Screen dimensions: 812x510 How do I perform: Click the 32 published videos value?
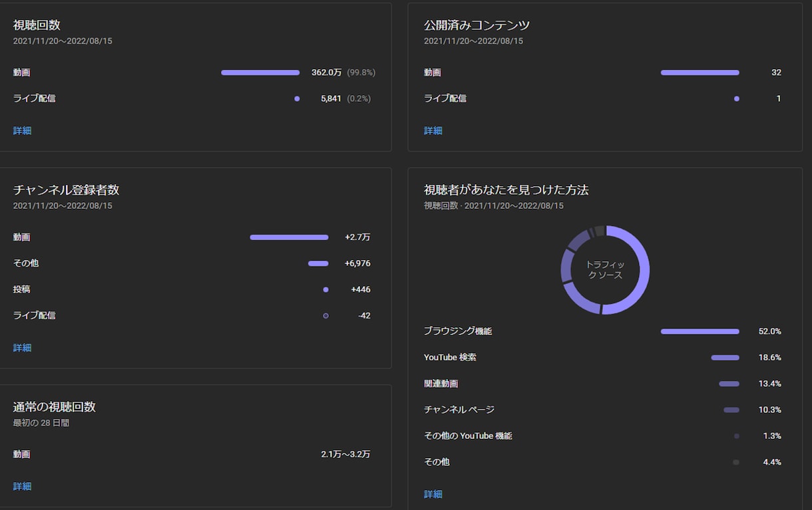[x=776, y=72]
